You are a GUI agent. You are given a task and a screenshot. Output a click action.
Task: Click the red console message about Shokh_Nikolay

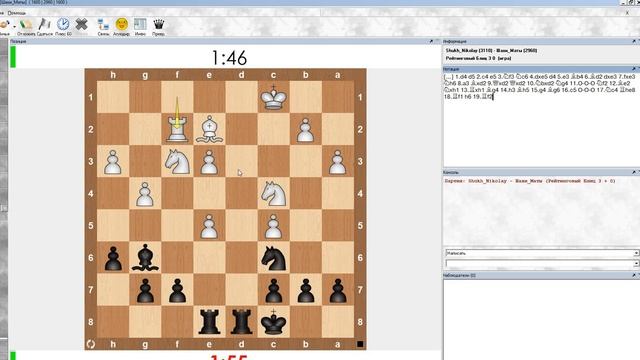[x=529, y=181]
